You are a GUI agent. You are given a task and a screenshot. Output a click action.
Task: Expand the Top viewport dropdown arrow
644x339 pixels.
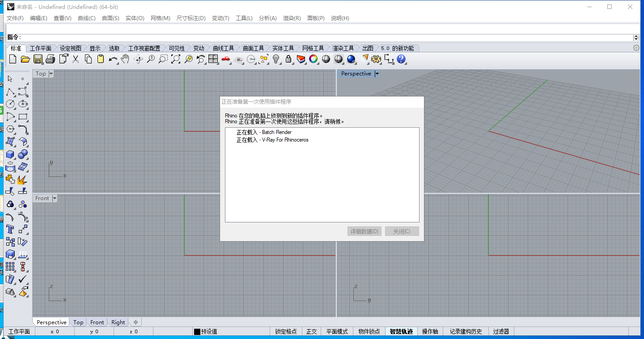point(51,74)
